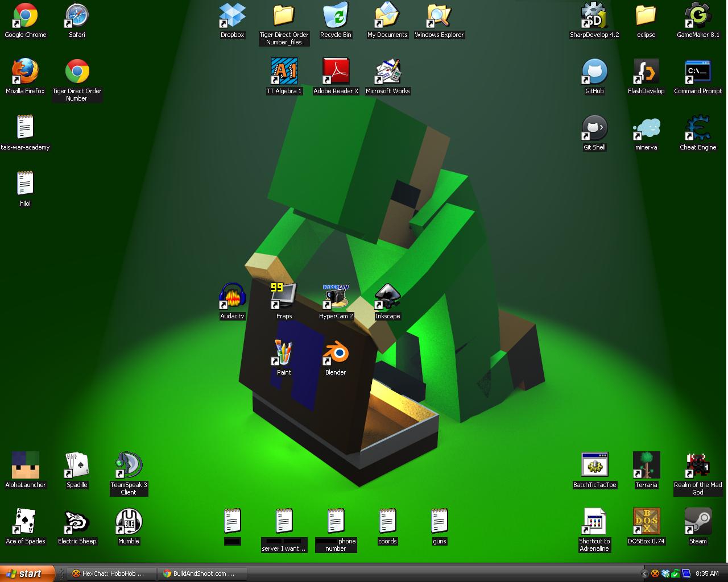Select the Fraps shortcut
The height and width of the screenshot is (582, 728).
pos(284,297)
